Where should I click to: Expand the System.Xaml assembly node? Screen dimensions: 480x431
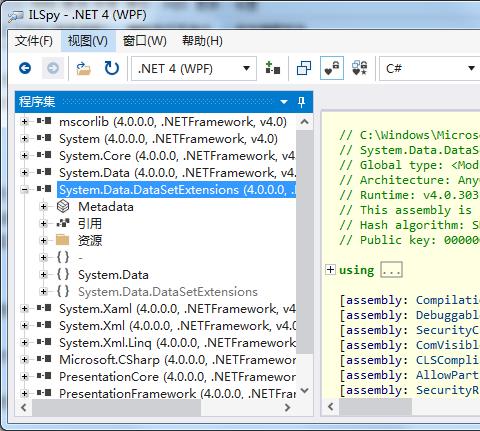24,309
